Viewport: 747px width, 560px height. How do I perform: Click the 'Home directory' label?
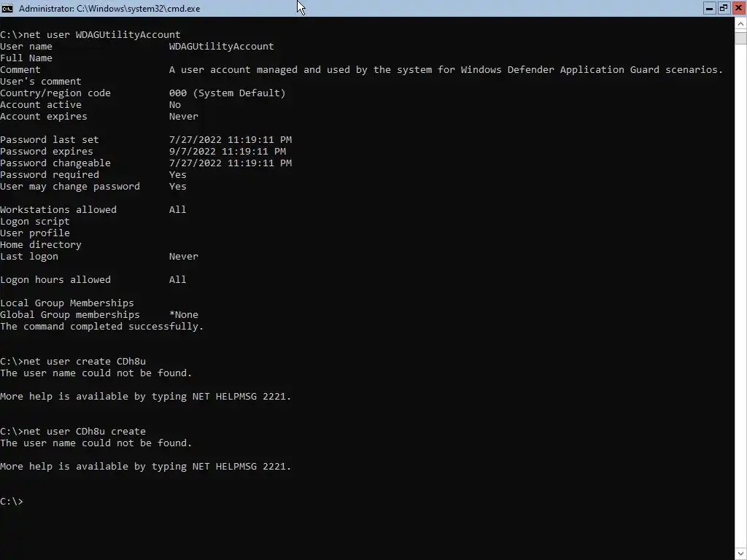(x=41, y=245)
